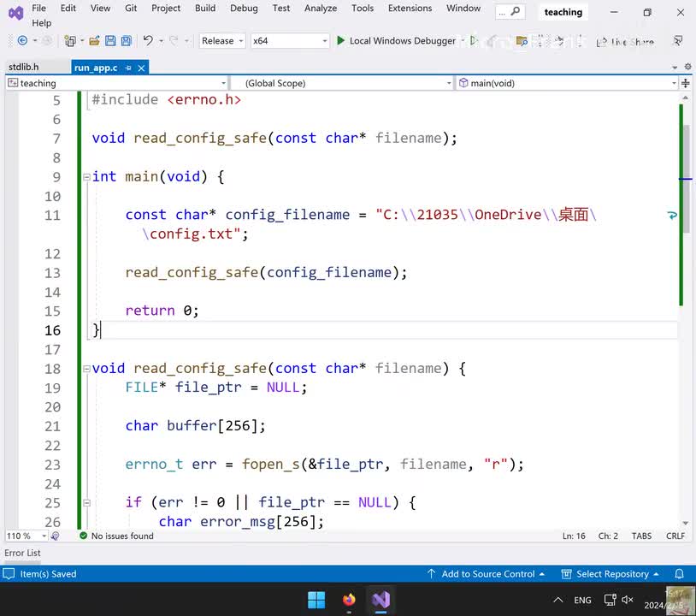Open the teaching project scope dropdown
Viewport: 696px width, 616px height.
[x=117, y=83]
